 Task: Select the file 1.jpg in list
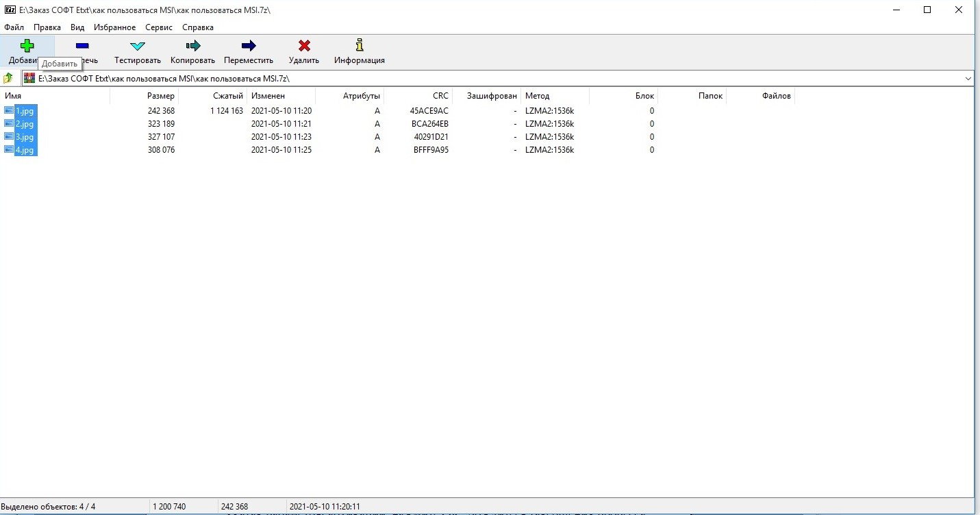pos(25,111)
